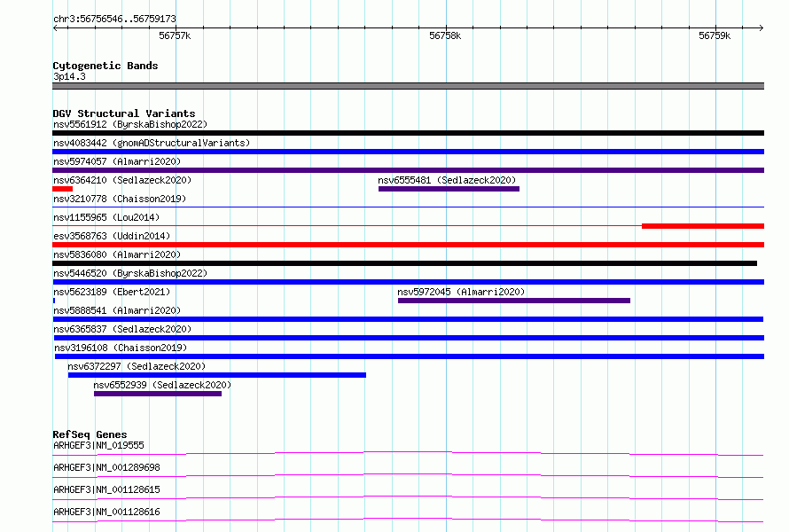
Task: Open nsv5446520 (ByrskaBishop2022) label
Action: 129,273
